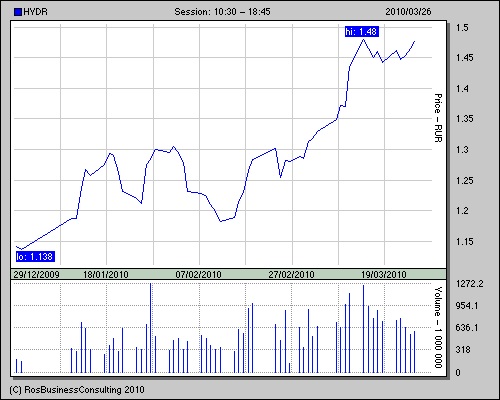Click the 1.5 price axis label

pyautogui.click(x=462, y=27)
